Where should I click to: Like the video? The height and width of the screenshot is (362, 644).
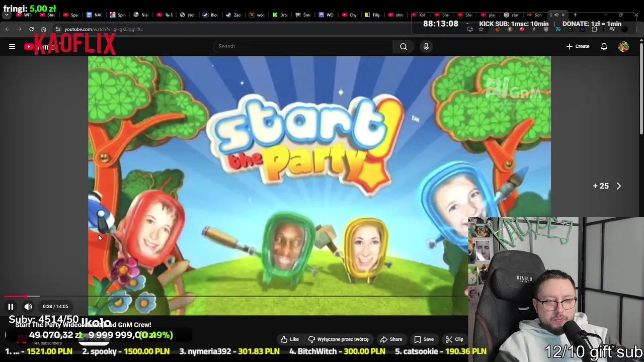[x=290, y=339]
